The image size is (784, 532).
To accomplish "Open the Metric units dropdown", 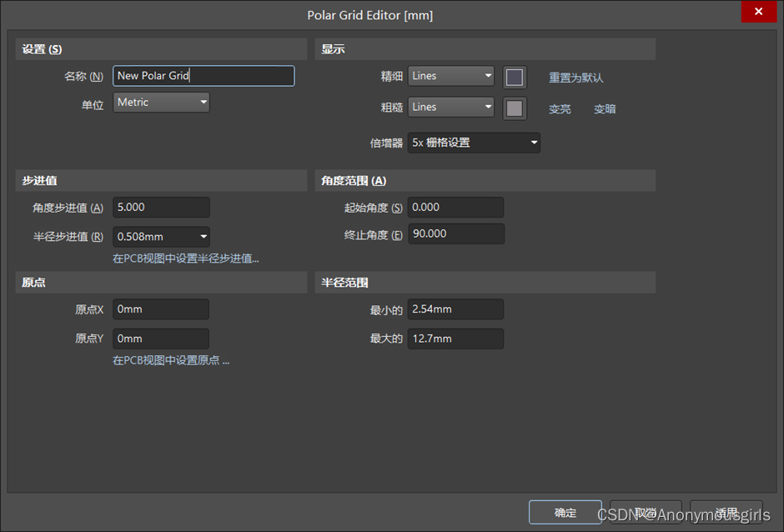I will pyautogui.click(x=161, y=103).
